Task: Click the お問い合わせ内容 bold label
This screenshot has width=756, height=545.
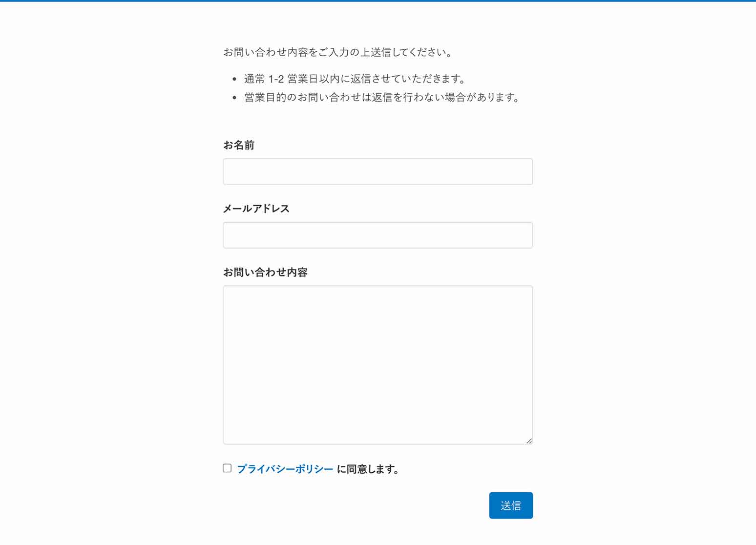Action: (265, 272)
